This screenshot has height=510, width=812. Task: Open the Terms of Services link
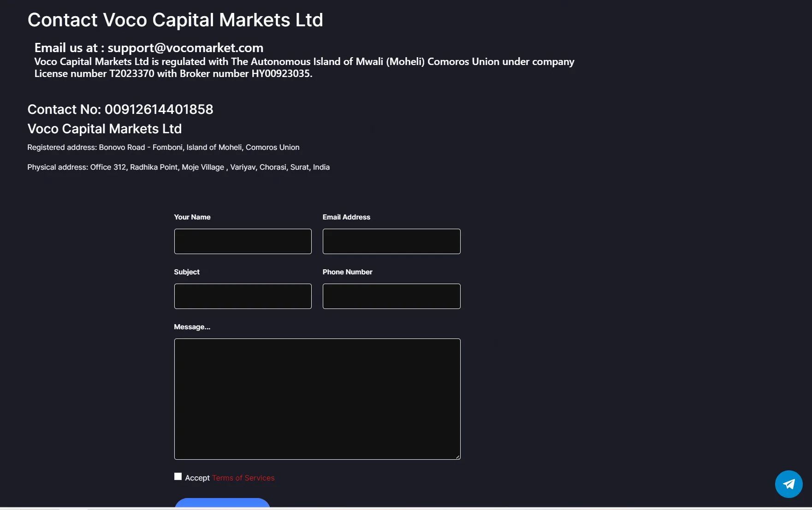tap(243, 478)
